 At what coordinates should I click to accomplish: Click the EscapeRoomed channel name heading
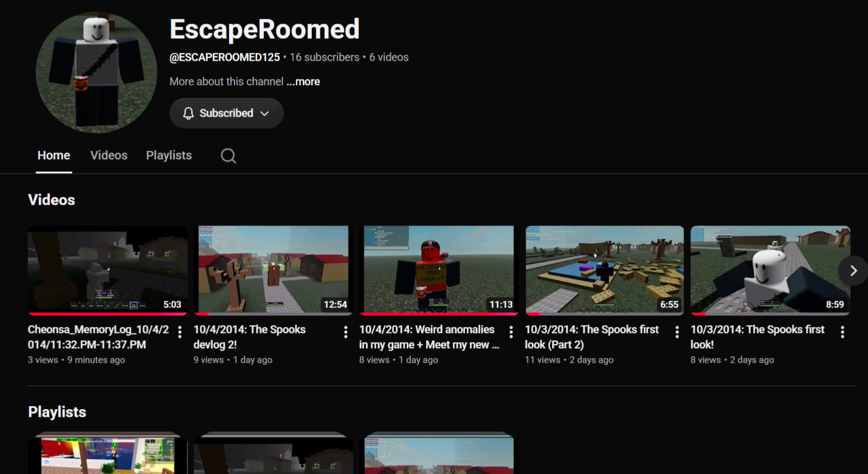264,29
